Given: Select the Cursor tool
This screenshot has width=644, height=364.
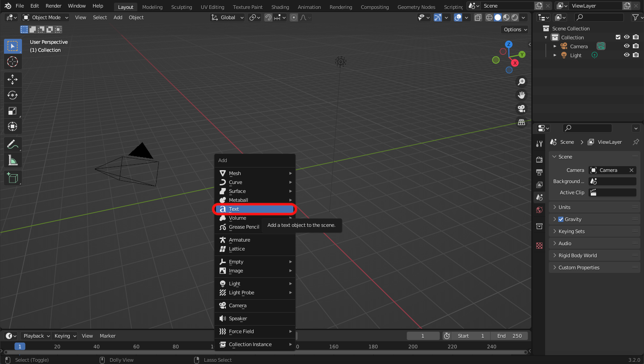Looking at the screenshot, I should [x=13, y=62].
